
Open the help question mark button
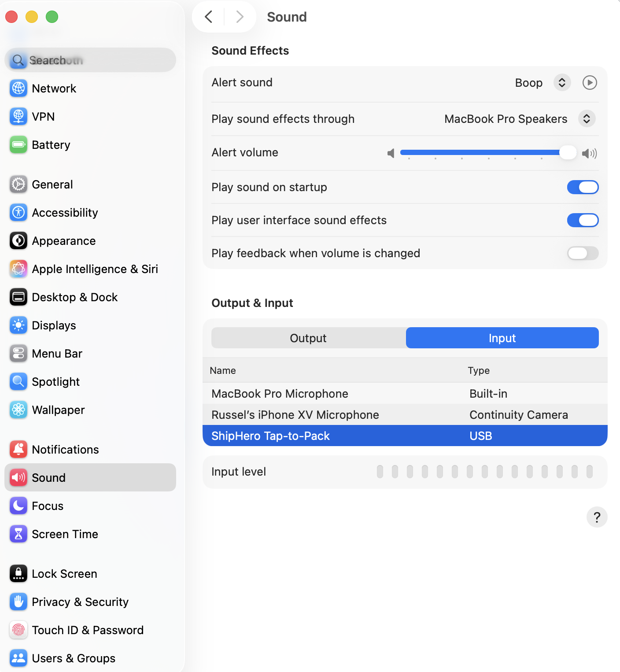[x=597, y=517]
